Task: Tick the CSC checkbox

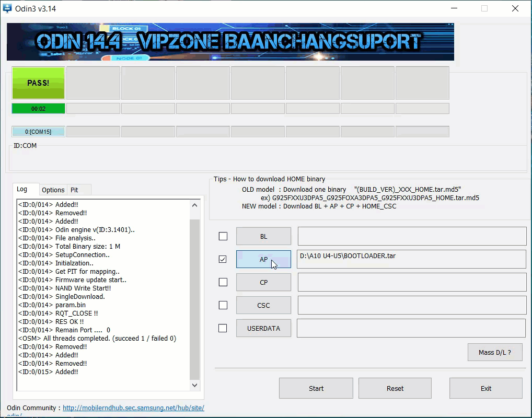Action: [x=223, y=305]
